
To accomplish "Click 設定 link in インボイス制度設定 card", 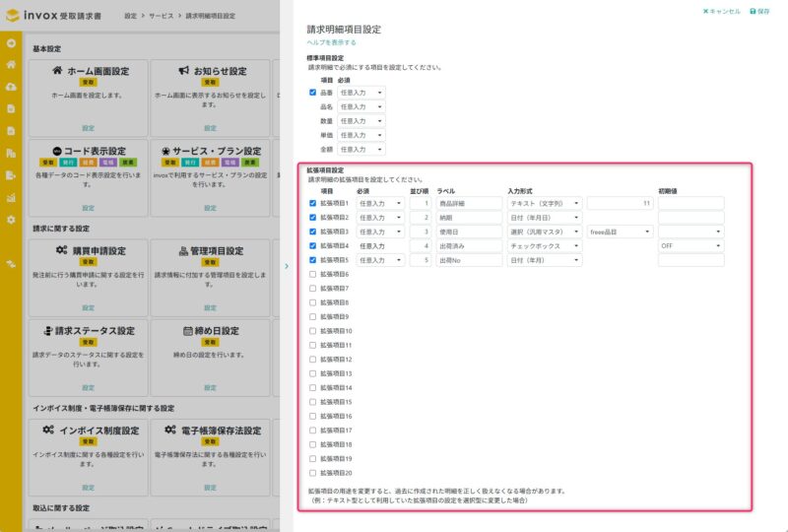I will click(89, 488).
